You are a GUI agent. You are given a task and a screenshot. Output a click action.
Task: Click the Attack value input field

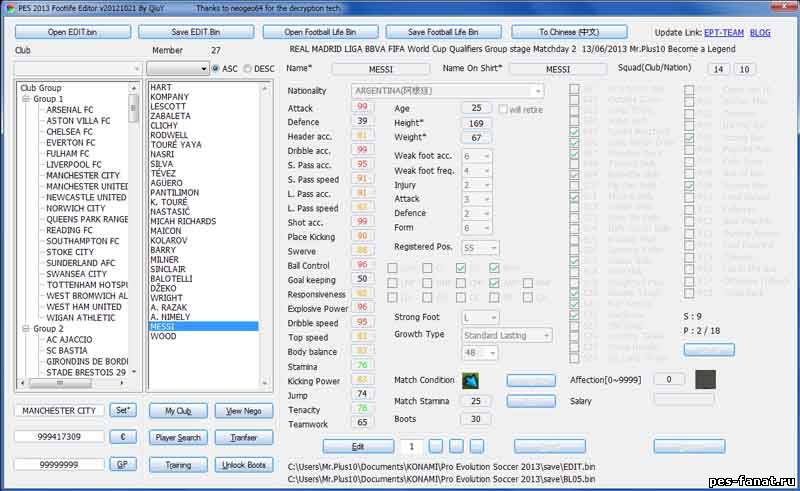point(361,108)
